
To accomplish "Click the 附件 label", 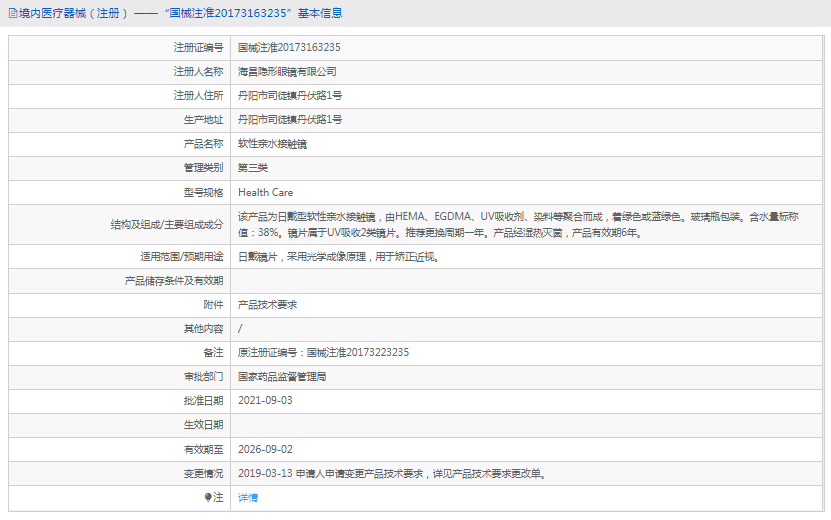I will [213, 305].
